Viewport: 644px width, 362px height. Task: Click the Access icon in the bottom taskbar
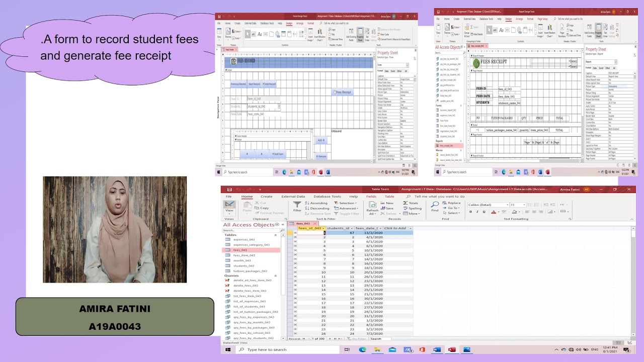point(452,349)
